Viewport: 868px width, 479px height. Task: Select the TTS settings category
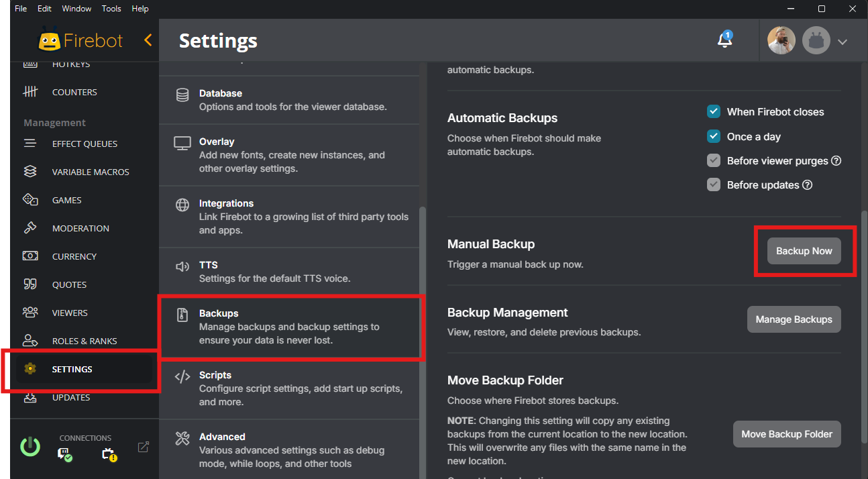pos(289,271)
